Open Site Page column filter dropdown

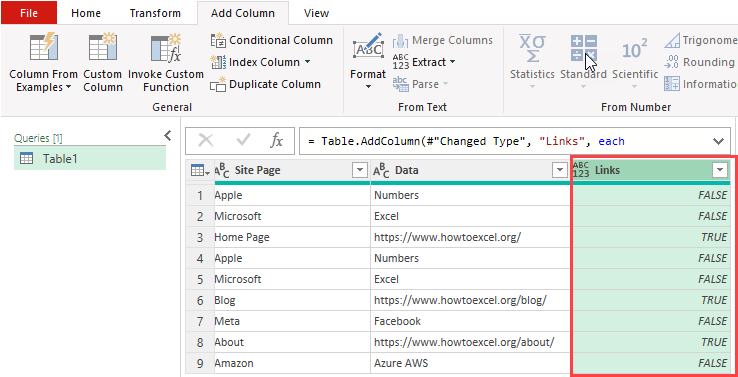coord(359,170)
